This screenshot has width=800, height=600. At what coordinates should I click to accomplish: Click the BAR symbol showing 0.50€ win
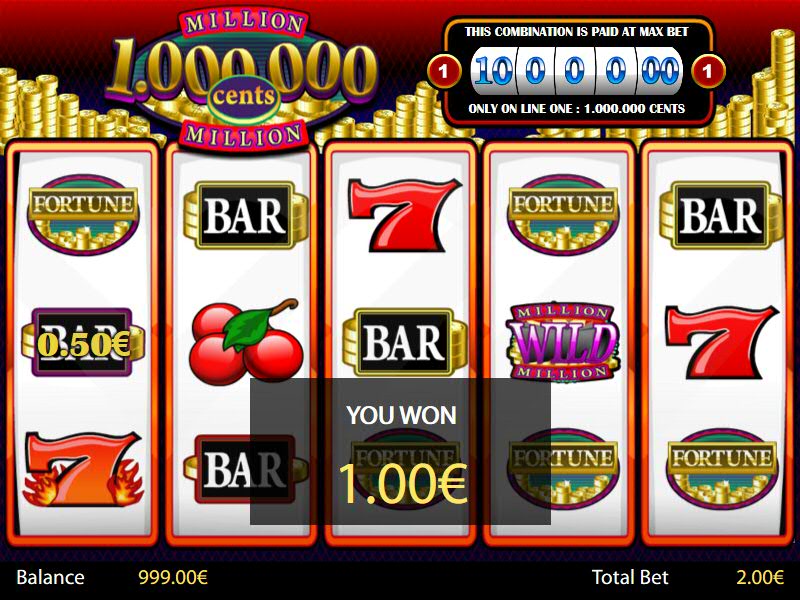point(83,342)
